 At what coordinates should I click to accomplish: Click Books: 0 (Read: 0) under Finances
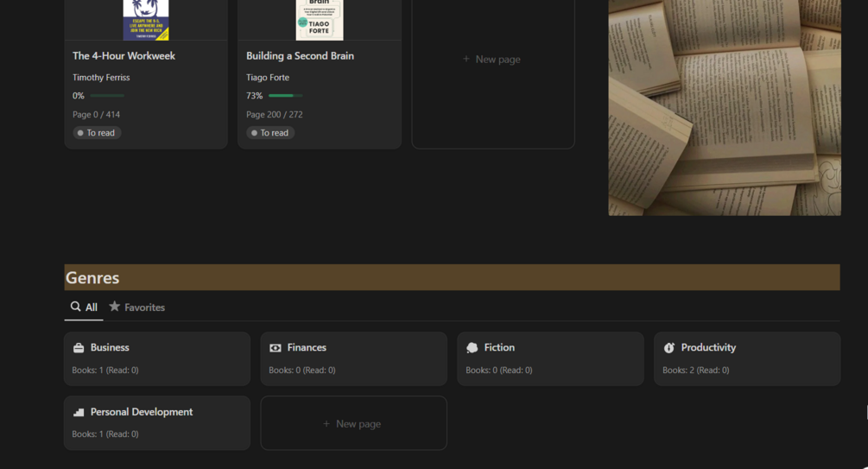pyautogui.click(x=302, y=371)
